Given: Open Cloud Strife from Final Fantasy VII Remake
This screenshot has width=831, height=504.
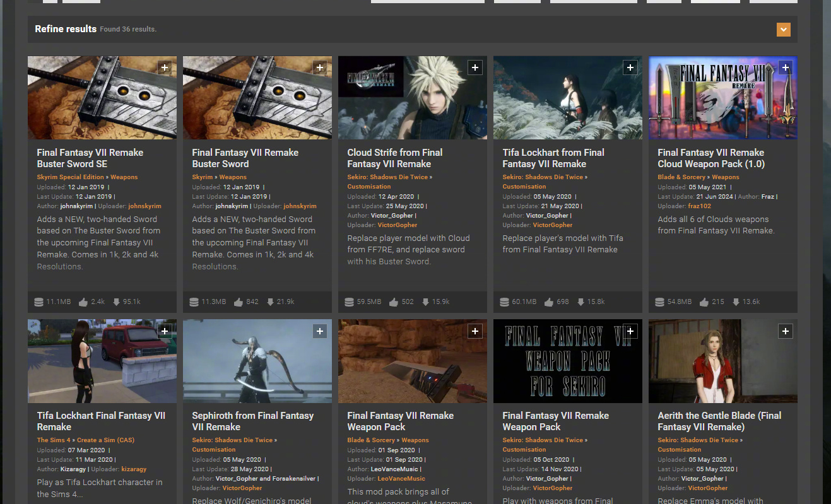Looking at the screenshot, I should point(395,158).
